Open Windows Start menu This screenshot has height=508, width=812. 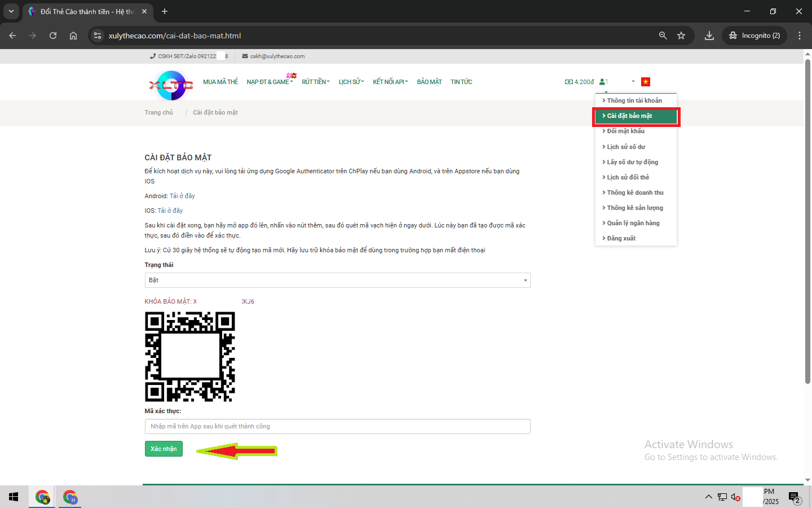(14, 497)
